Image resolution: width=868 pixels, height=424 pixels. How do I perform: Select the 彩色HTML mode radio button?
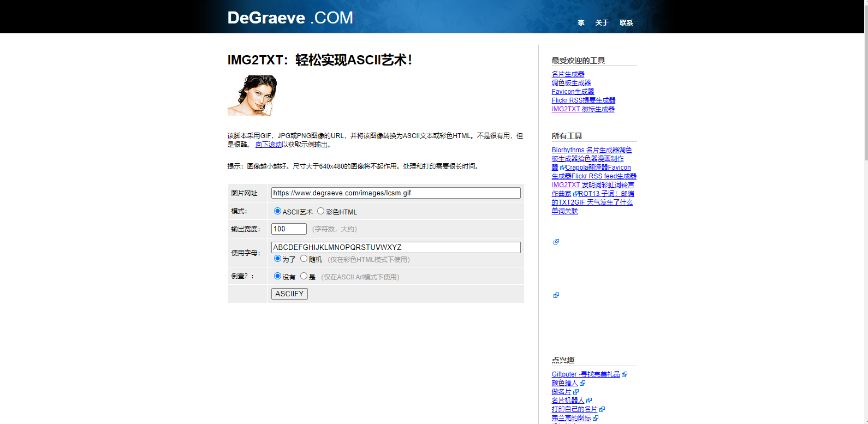pos(320,211)
